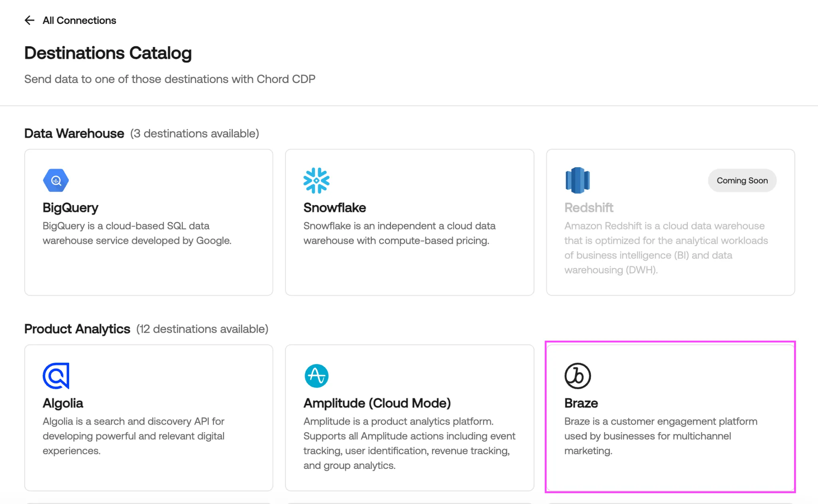818x504 pixels.
Task: Click the back arrow icon
Action: click(x=30, y=20)
